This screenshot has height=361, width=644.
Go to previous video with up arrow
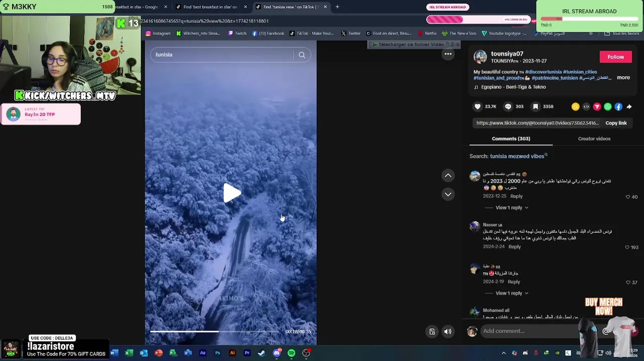pyautogui.click(x=448, y=175)
